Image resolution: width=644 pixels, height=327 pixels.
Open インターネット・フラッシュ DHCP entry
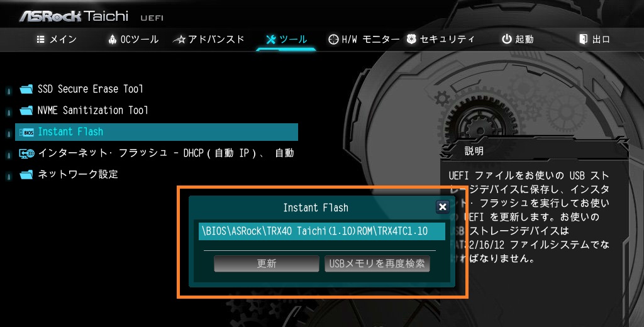pos(157,153)
